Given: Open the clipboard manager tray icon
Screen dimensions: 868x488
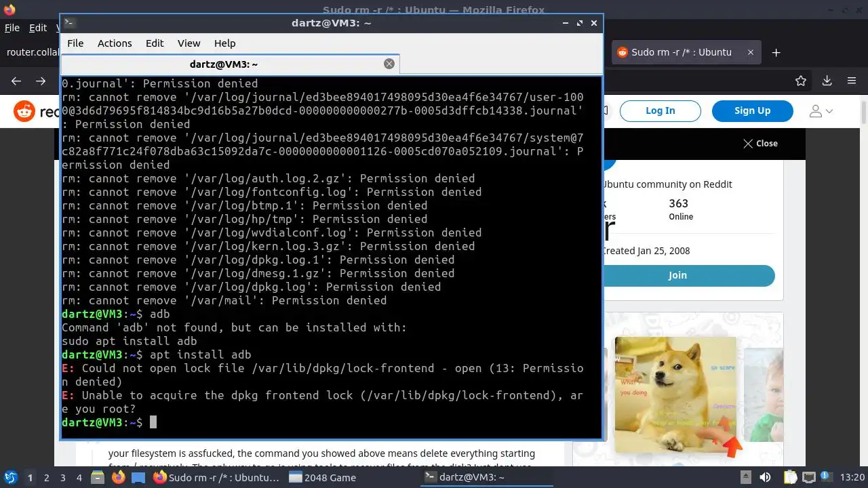Looking at the screenshot, I should tap(790, 477).
